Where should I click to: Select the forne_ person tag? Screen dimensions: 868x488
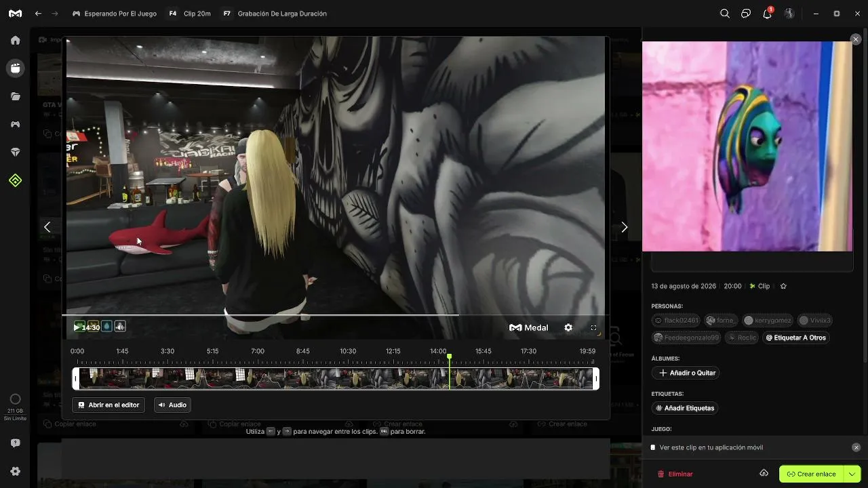click(720, 320)
